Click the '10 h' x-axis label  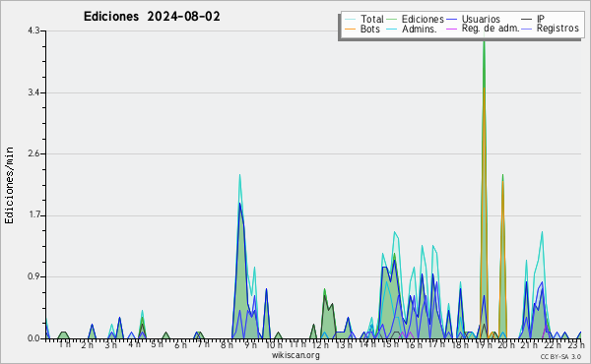point(274,345)
